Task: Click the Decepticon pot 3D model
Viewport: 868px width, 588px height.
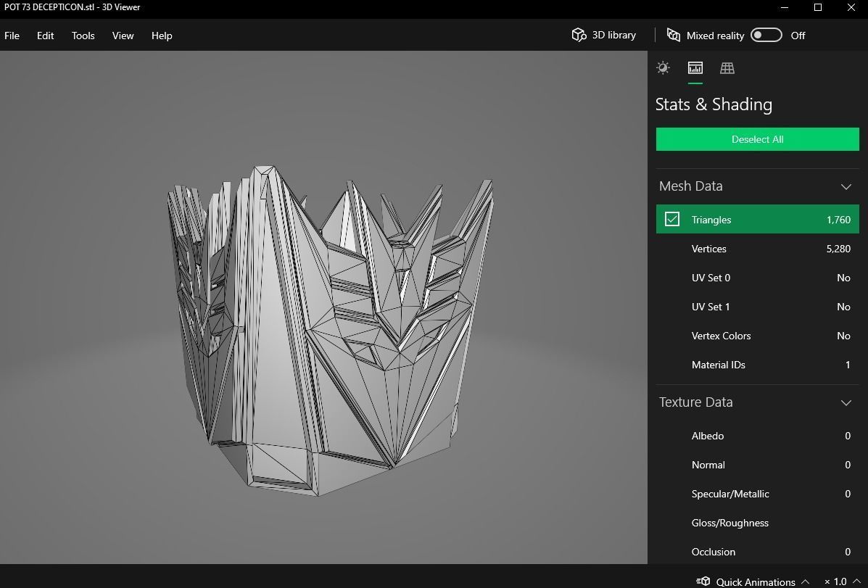Action: (330, 330)
